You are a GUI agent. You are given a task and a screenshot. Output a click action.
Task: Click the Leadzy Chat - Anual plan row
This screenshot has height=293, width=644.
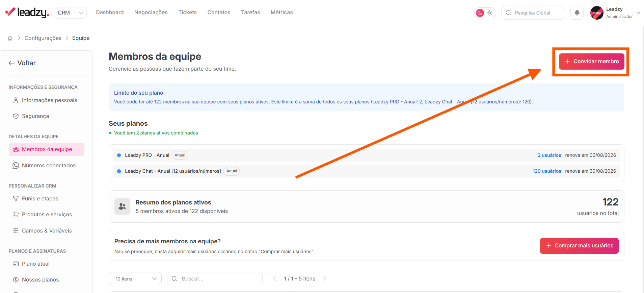pyautogui.click(x=366, y=171)
